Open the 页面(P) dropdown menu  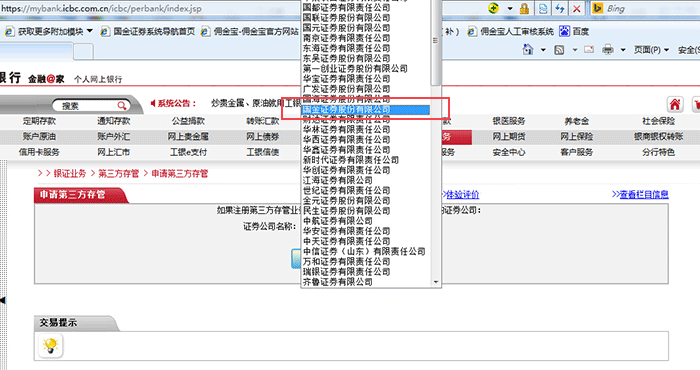tap(651, 50)
